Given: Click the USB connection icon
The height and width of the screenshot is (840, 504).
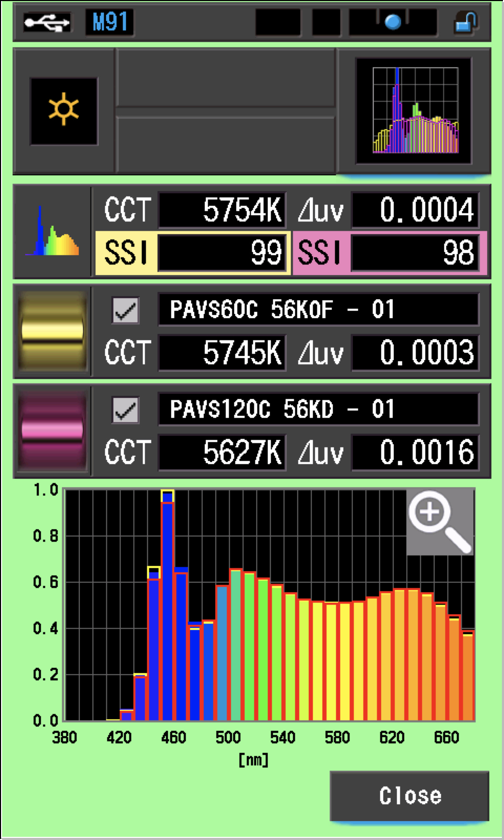Looking at the screenshot, I should (x=47, y=23).
